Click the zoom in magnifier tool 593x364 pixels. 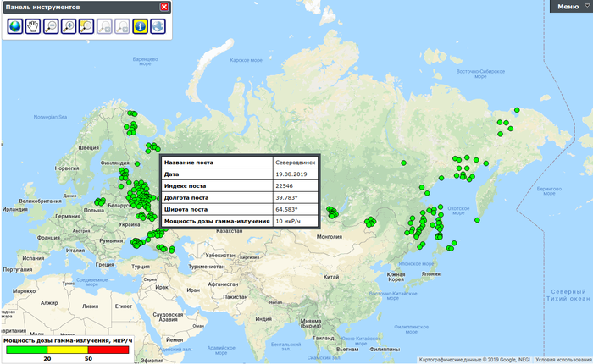69,26
